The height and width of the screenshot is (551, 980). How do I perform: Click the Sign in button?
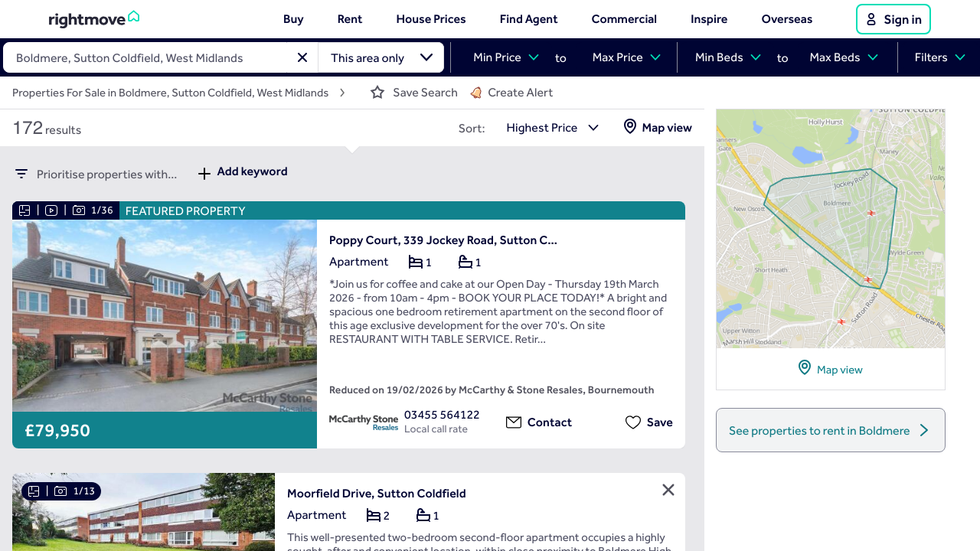893,19
